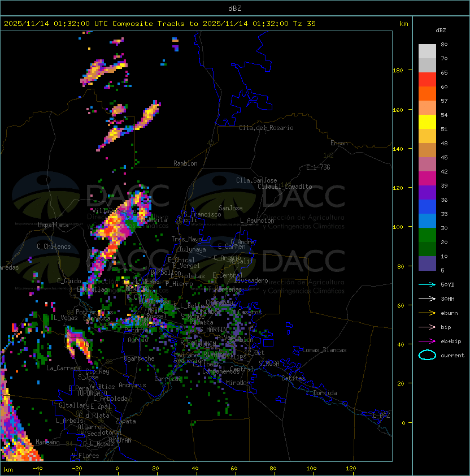Click the 'Ramblon' map label
The width and height of the screenshot is (470, 476).
tap(185, 163)
